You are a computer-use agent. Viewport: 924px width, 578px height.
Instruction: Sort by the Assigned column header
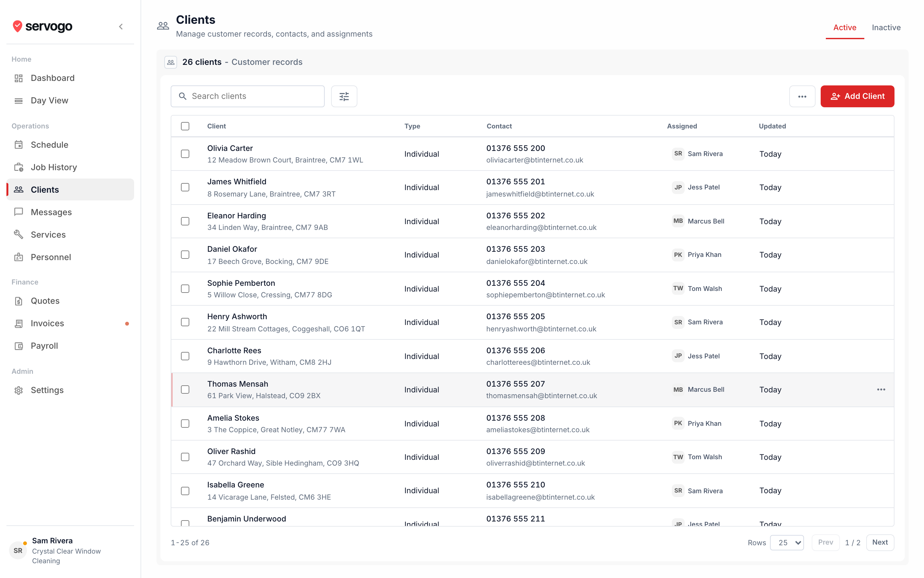pyautogui.click(x=682, y=126)
